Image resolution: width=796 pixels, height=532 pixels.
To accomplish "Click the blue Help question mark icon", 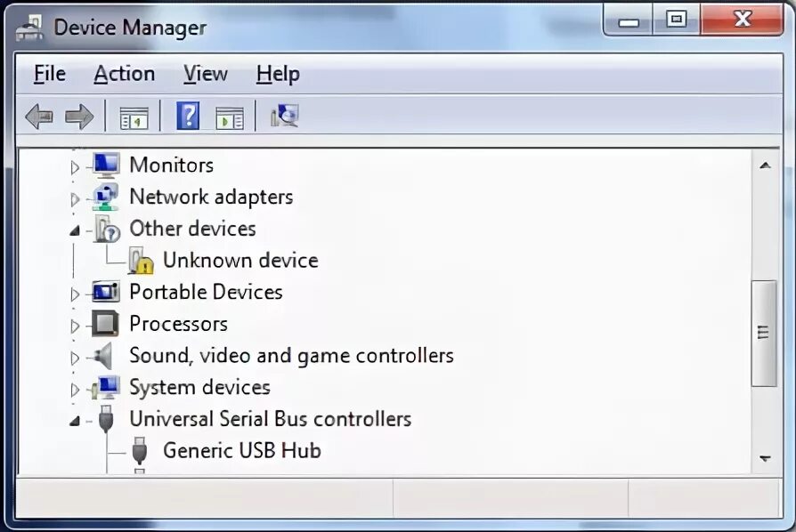I will tap(188, 117).
